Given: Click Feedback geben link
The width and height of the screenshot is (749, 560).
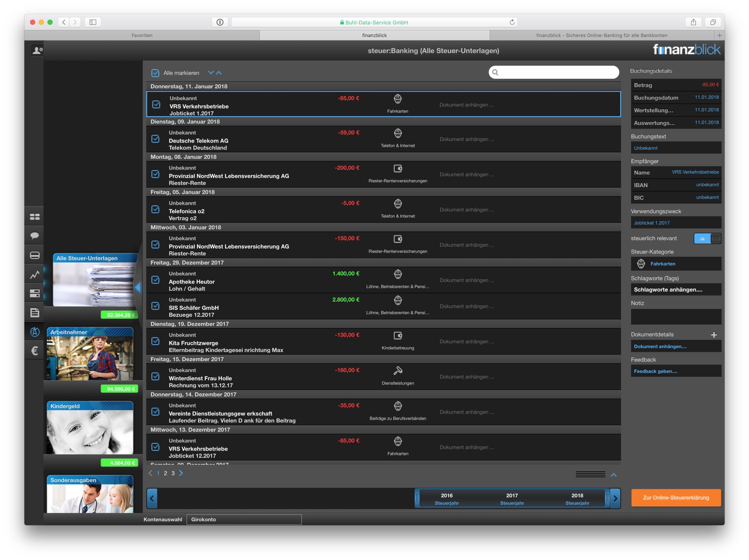Looking at the screenshot, I should [655, 372].
